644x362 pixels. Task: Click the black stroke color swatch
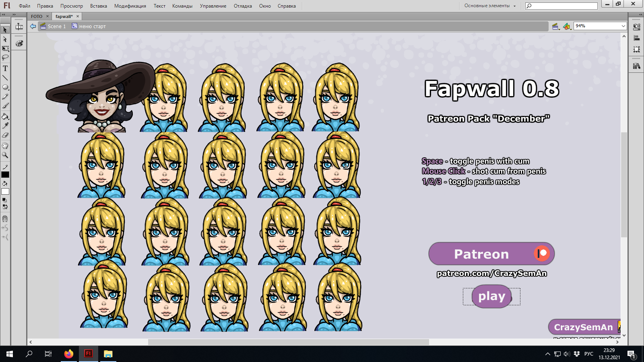(x=5, y=175)
